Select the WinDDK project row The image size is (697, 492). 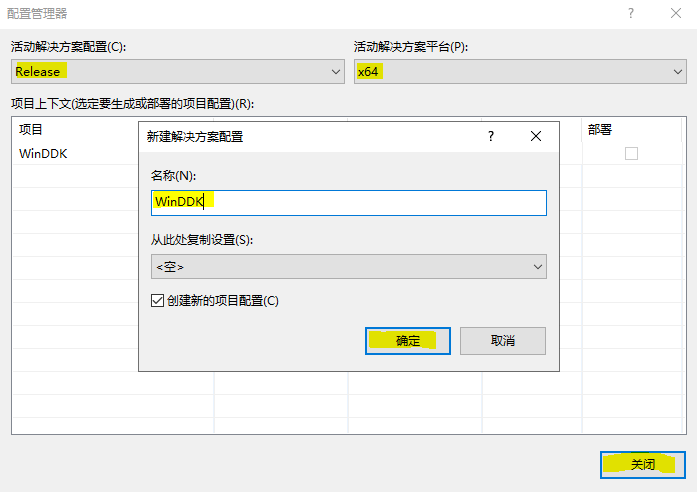43,154
